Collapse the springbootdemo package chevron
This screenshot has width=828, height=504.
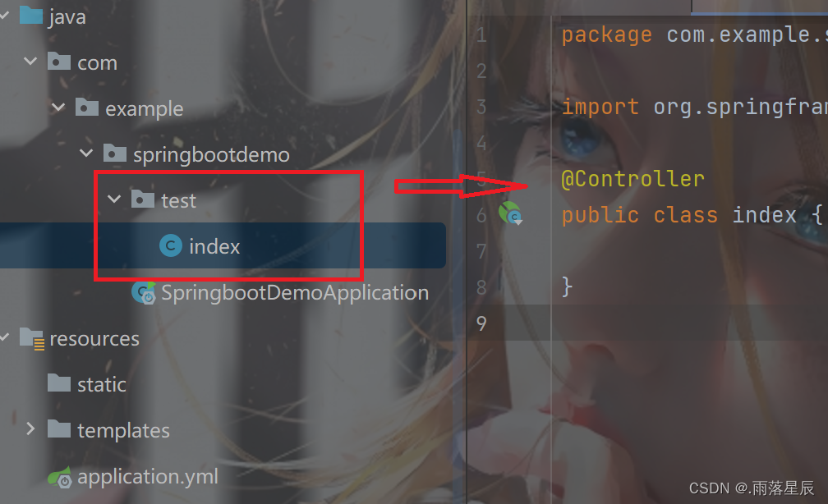86,153
